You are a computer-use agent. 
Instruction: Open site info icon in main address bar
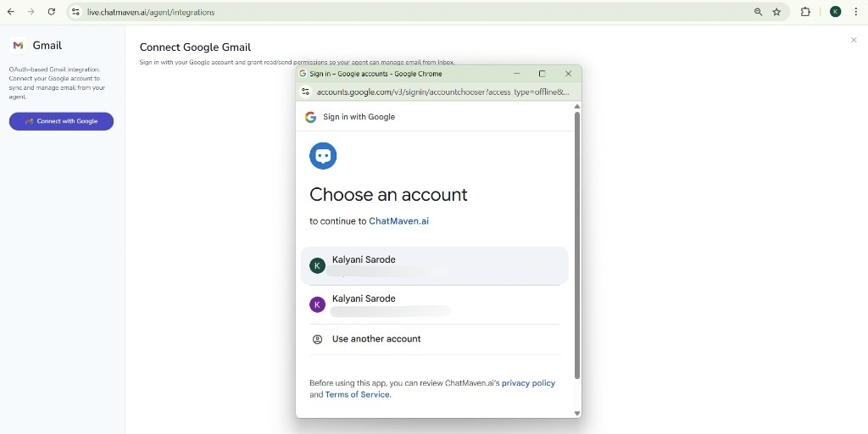(75, 12)
